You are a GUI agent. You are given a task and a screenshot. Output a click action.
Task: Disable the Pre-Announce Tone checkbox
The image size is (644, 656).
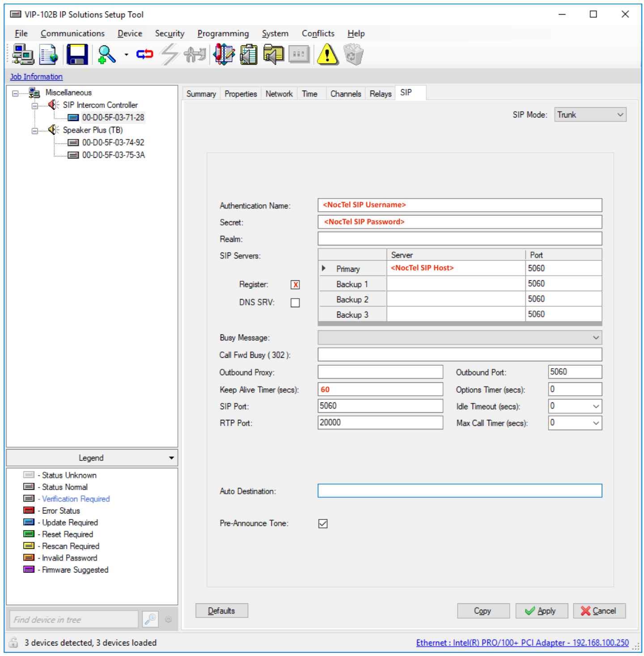click(x=323, y=524)
